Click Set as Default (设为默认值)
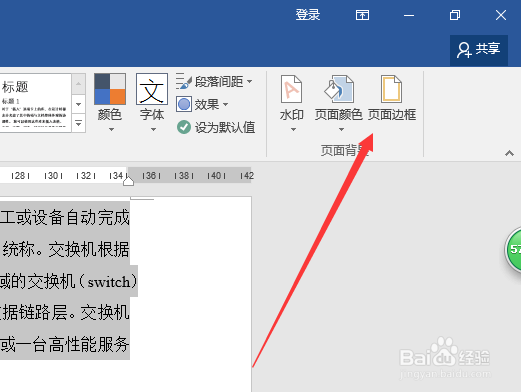Screen dimensions: 521x392 tap(216, 127)
